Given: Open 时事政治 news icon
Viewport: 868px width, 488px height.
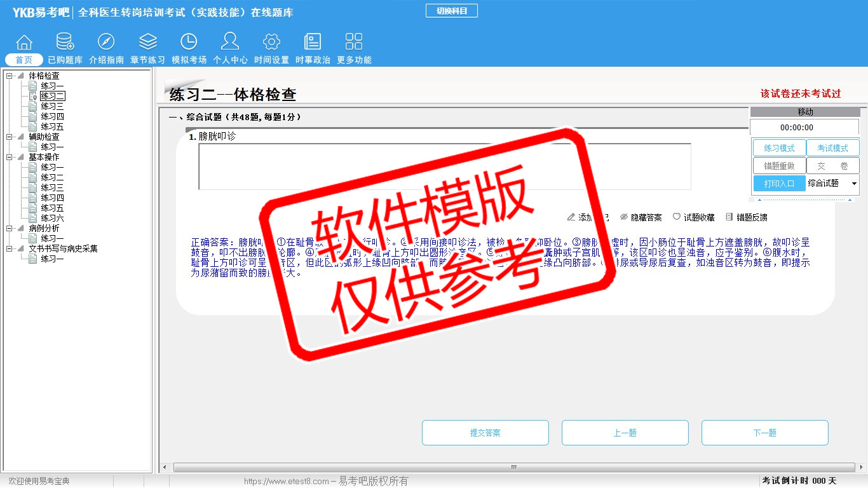Looking at the screenshot, I should pos(313,42).
